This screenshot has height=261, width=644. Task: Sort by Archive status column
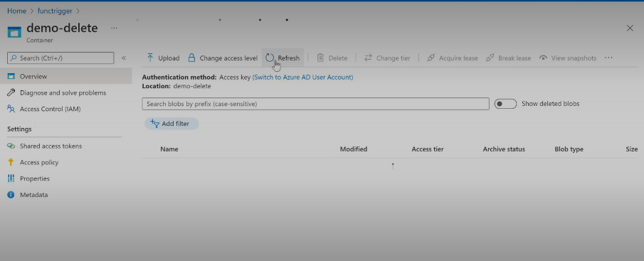coord(504,149)
